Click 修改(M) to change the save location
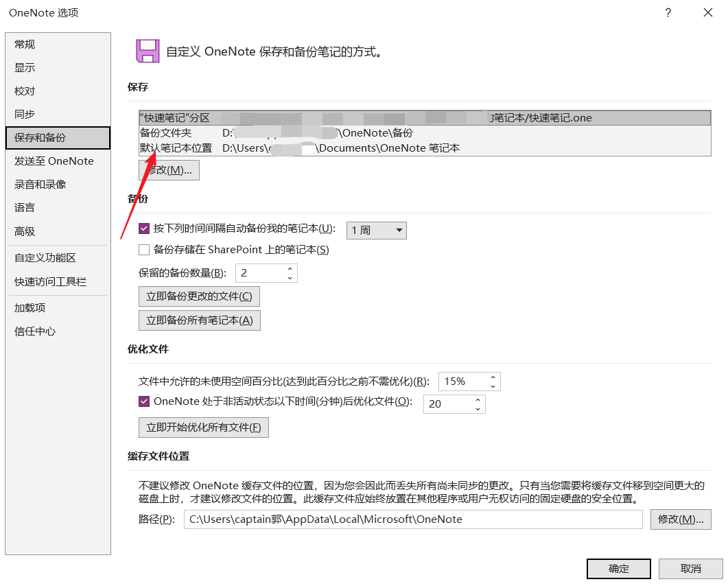The width and height of the screenshot is (728, 586). click(169, 169)
